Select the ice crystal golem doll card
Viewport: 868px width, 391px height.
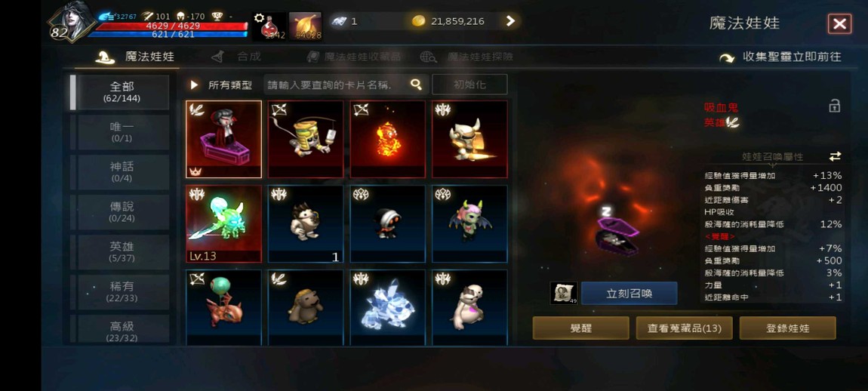[x=387, y=307]
